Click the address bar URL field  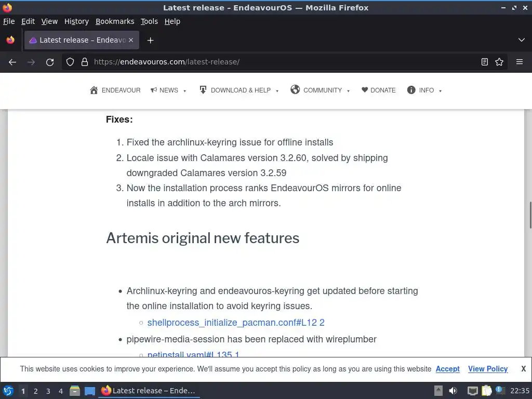tap(285, 62)
